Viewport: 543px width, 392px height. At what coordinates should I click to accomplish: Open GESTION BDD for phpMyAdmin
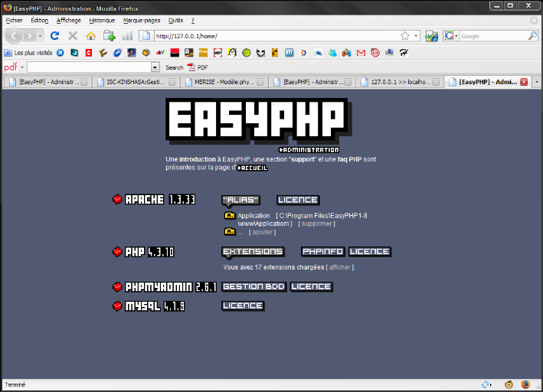coord(254,286)
